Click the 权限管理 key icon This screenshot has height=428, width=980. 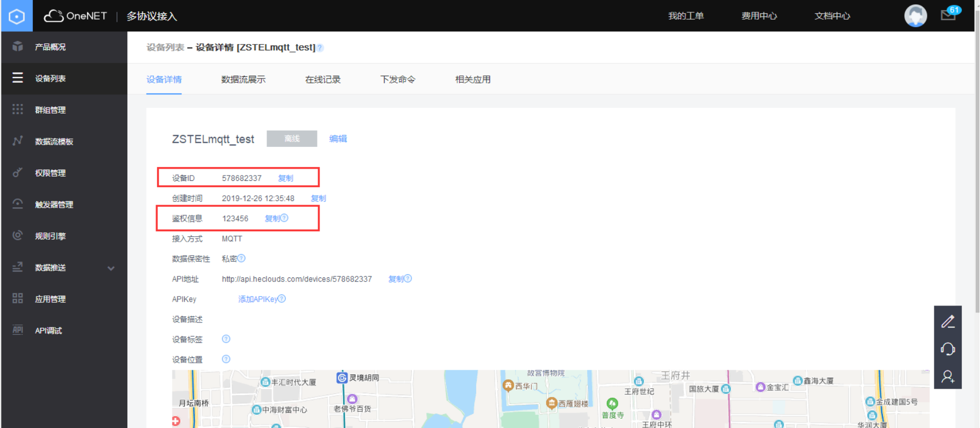coord(18,172)
